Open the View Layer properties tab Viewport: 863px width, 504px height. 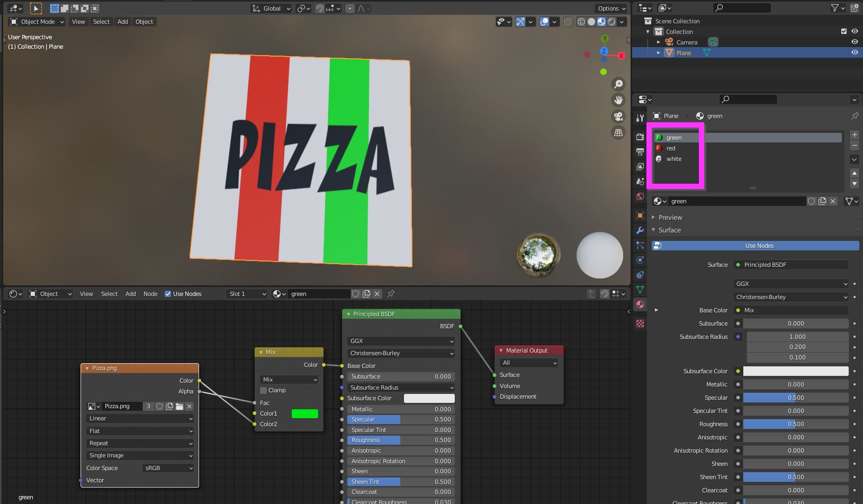coord(640,167)
